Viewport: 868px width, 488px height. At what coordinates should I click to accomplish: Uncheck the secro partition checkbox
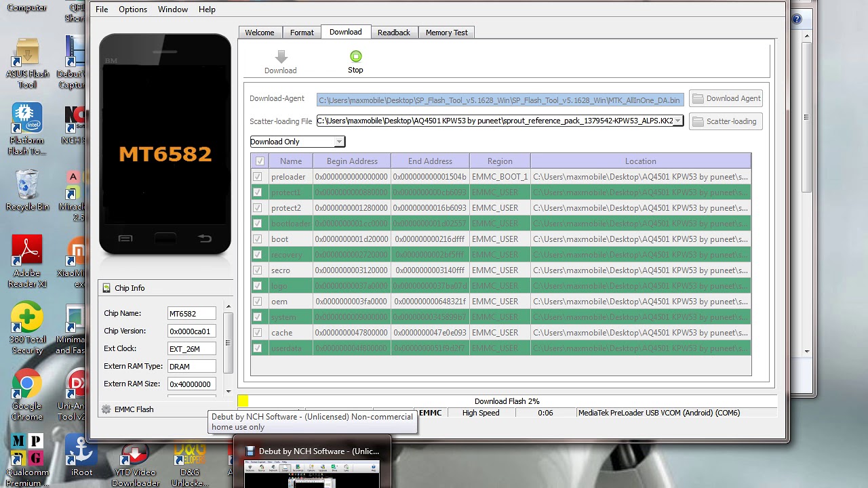pos(257,270)
